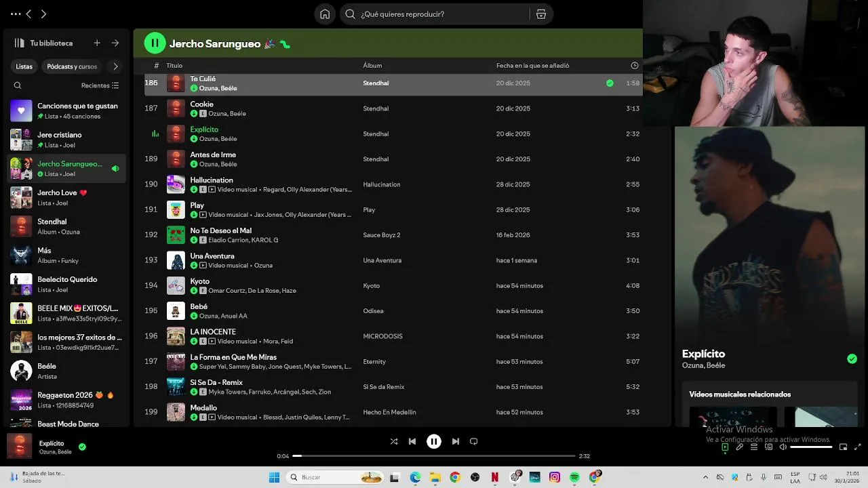Image resolution: width=868 pixels, height=488 pixels.
Task: Open the Hecho En Medellín album link
Action: tap(389, 412)
